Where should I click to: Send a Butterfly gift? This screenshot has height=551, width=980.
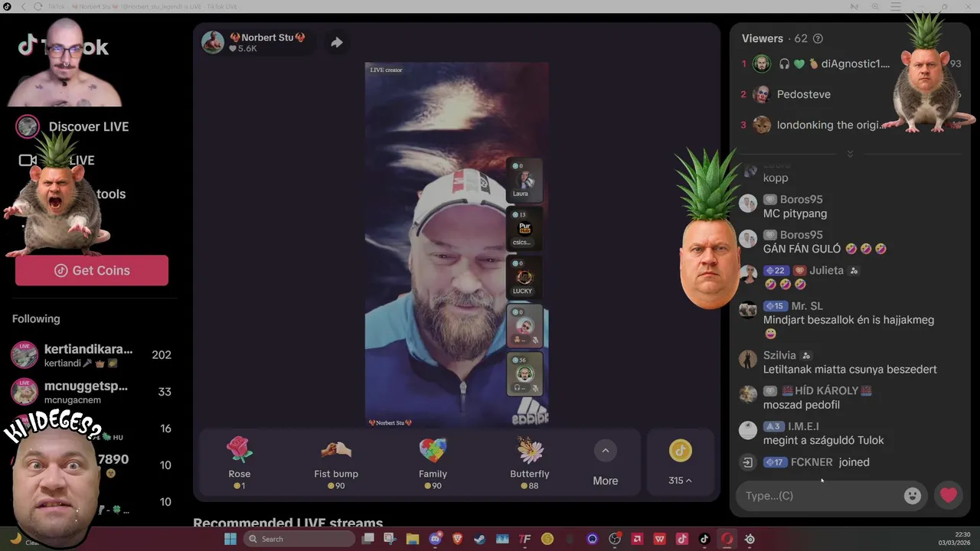[x=530, y=462]
